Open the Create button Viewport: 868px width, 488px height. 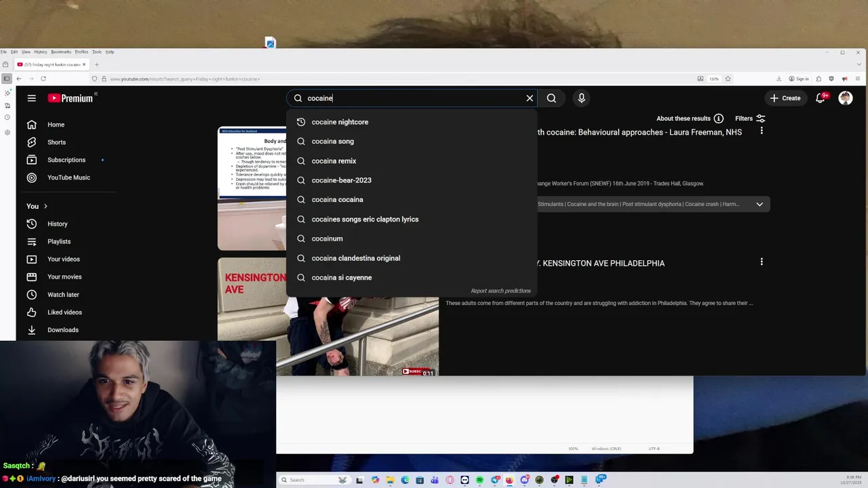[x=785, y=98]
